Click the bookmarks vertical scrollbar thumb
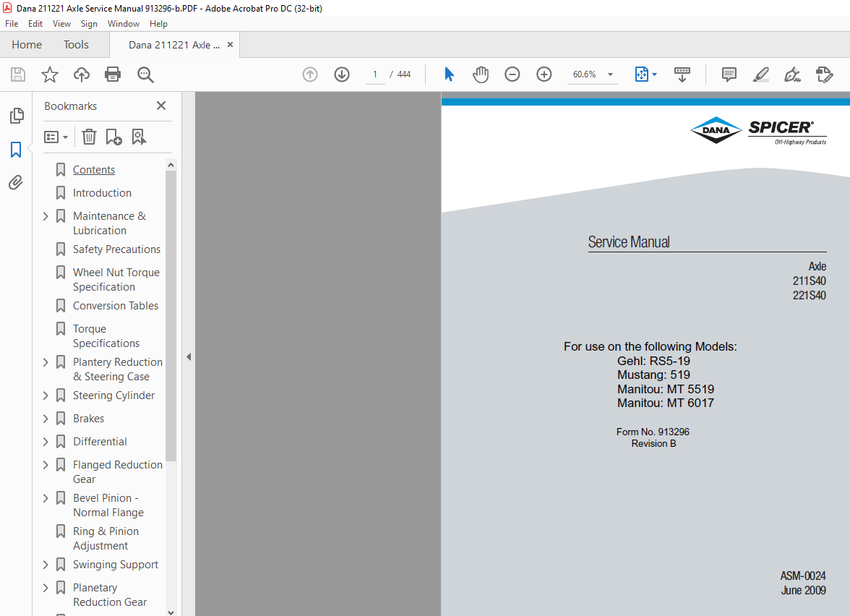850x616 pixels. [171, 315]
